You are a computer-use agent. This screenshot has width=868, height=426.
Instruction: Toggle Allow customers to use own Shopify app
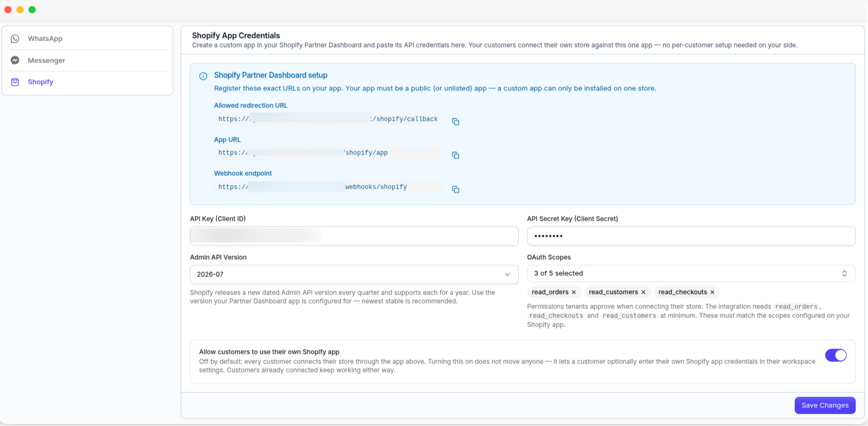coord(836,355)
